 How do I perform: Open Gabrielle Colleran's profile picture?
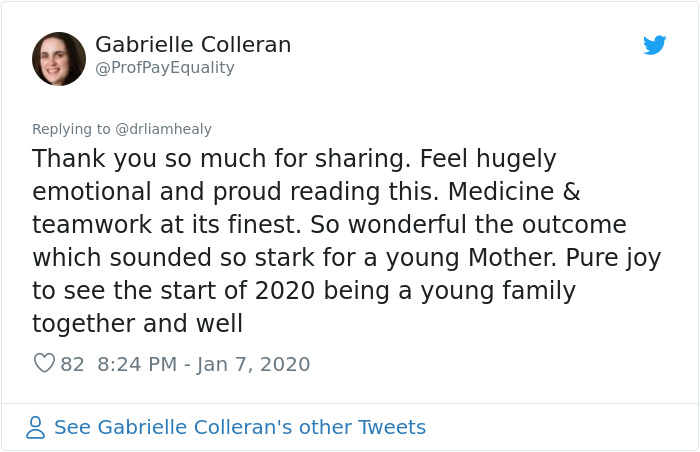click(59, 59)
